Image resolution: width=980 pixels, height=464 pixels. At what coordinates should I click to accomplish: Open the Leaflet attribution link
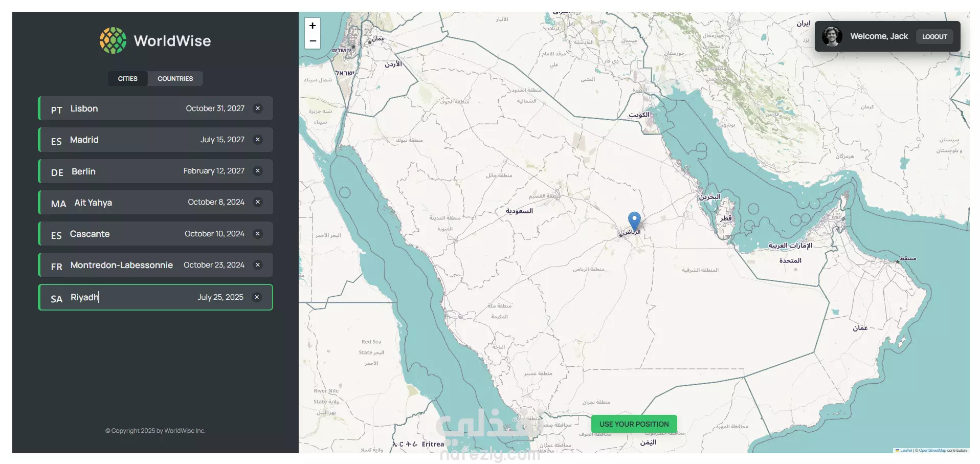(x=906, y=451)
